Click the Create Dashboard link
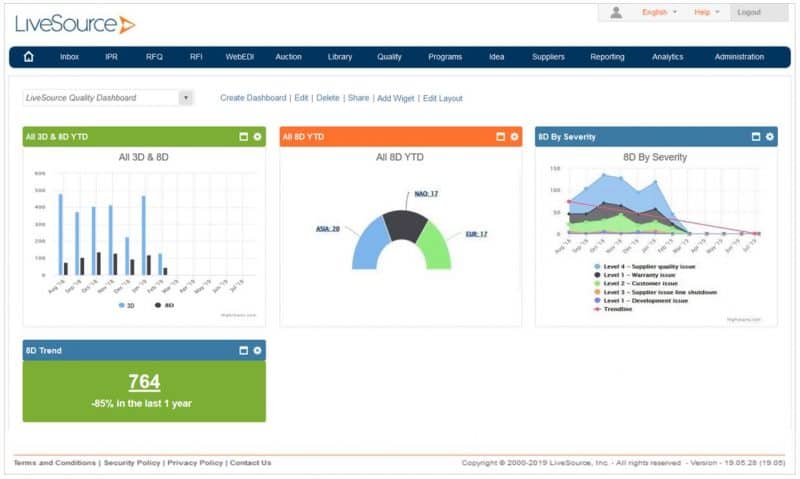800x479 pixels. (x=253, y=98)
